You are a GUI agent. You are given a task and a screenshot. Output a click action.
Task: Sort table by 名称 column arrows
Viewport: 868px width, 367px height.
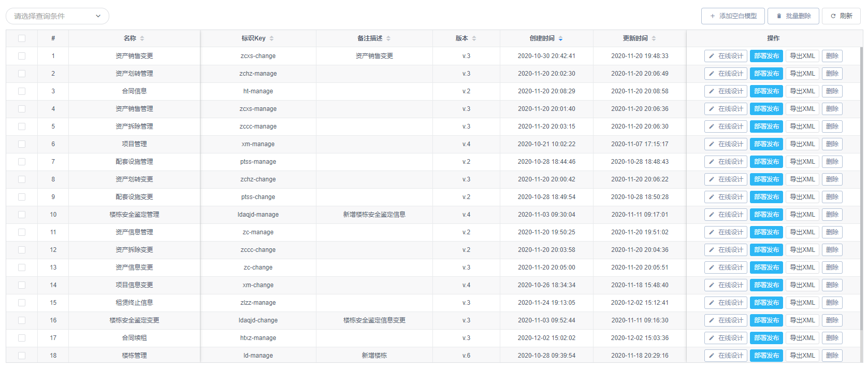pyautogui.click(x=142, y=38)
